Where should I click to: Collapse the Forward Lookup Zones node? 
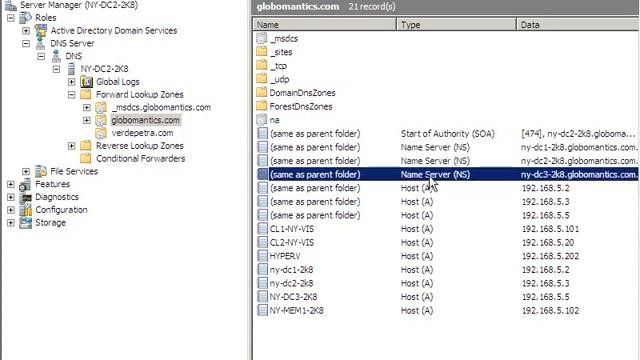coord(71,95)
